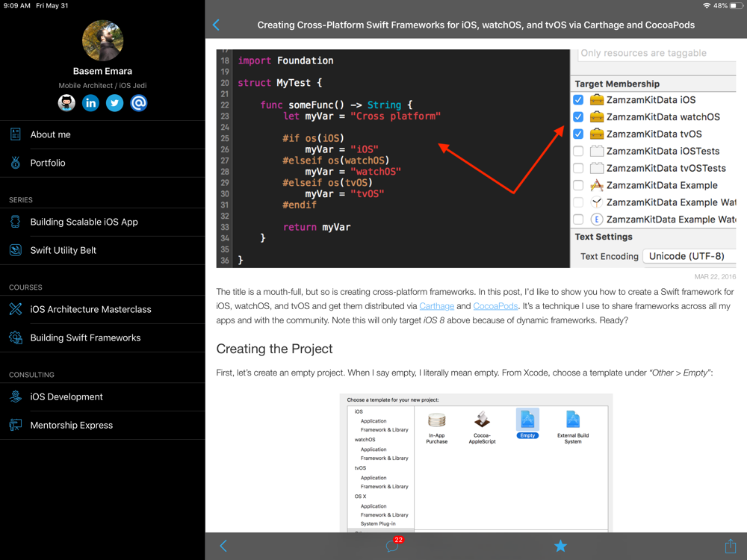Screen dimensions: 747x560
Task: Open the GitHub profile icon
Action: [66, 103]
